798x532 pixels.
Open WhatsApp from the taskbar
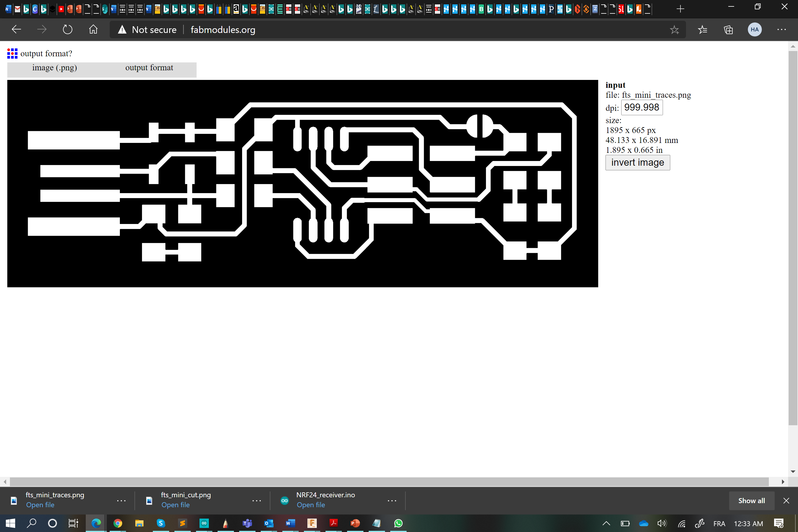point(398,523)
